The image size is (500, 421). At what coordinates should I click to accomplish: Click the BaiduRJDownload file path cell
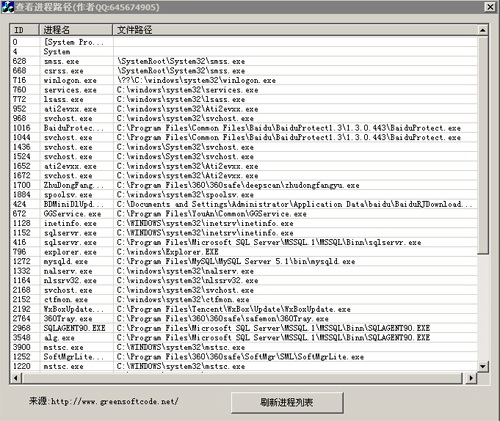(295, 204)
